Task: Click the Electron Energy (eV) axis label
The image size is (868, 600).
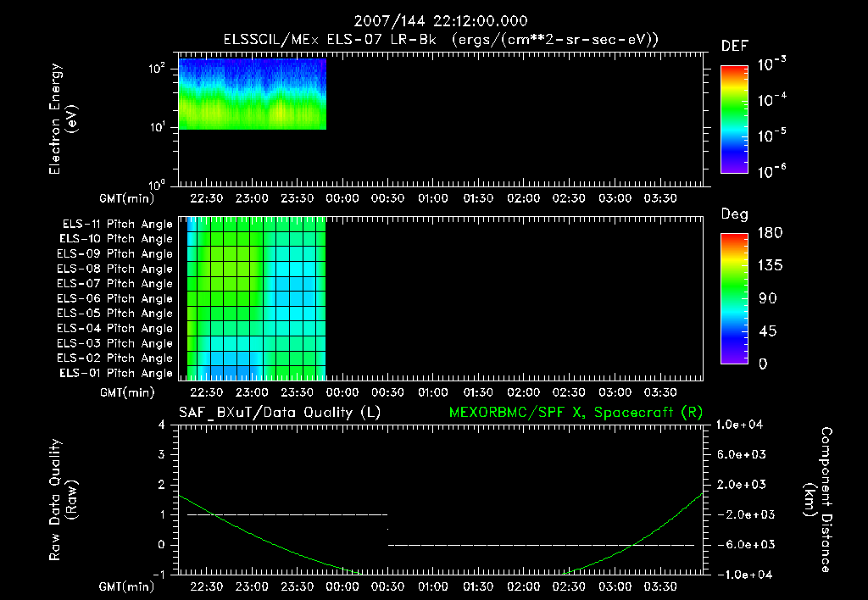Action: tap(63, 119)
